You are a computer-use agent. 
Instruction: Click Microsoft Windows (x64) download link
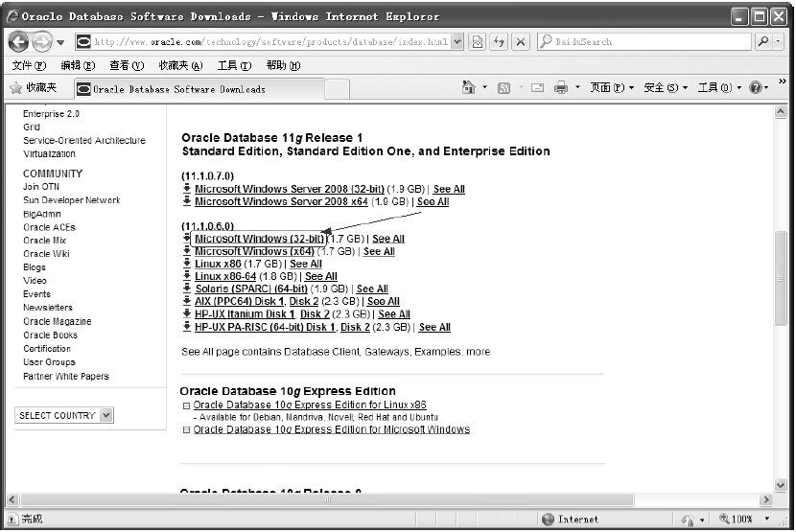point(254,252)
